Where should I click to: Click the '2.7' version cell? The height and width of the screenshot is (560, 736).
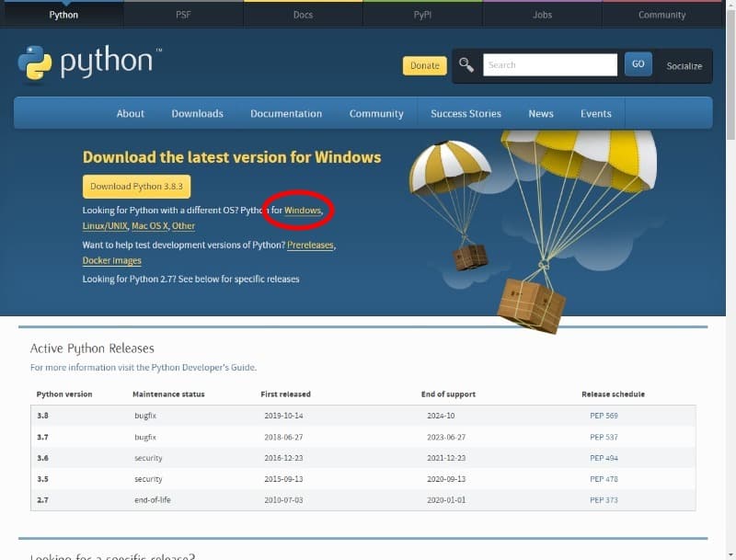[42, 500]
